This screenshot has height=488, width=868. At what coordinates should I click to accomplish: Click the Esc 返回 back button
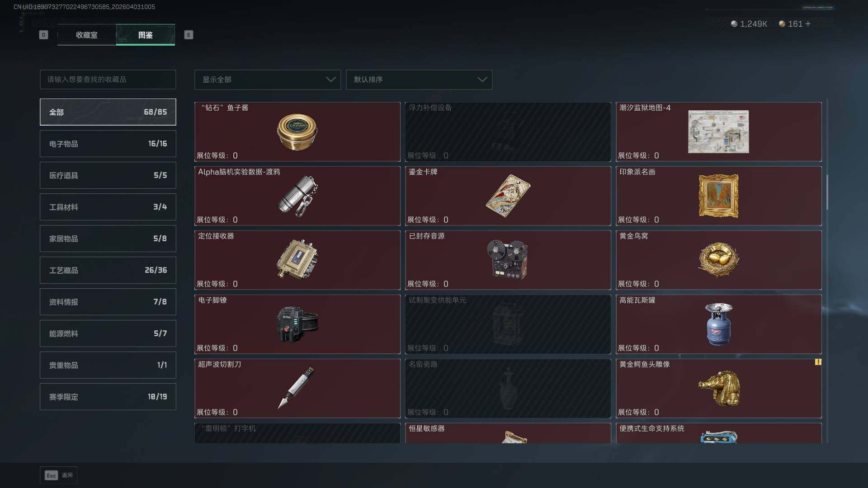click(59, 475)
